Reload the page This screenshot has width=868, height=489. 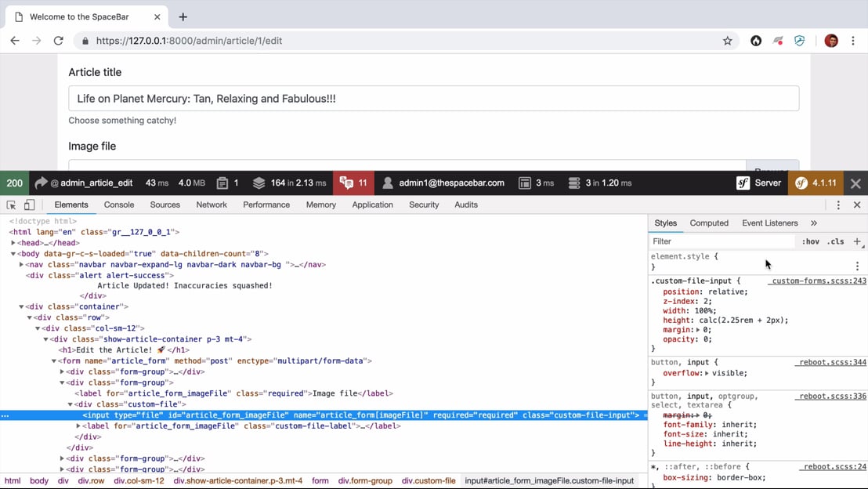coord(58,41)
